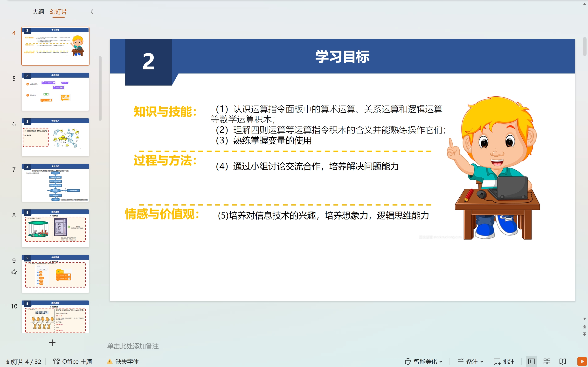Click the notes field 单击此处添加备注
This screenshot has height=367, width=588.
133,346
